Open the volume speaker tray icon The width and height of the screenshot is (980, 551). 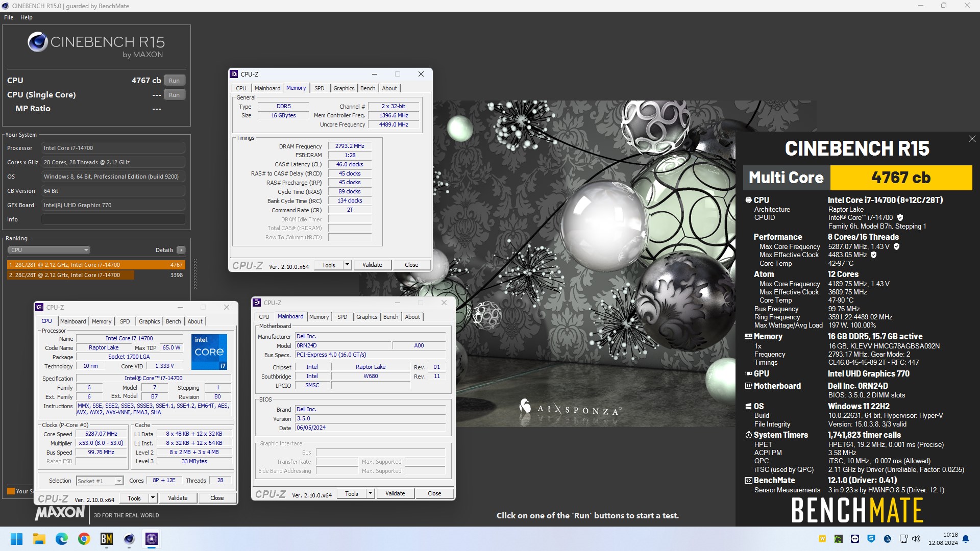916,539
